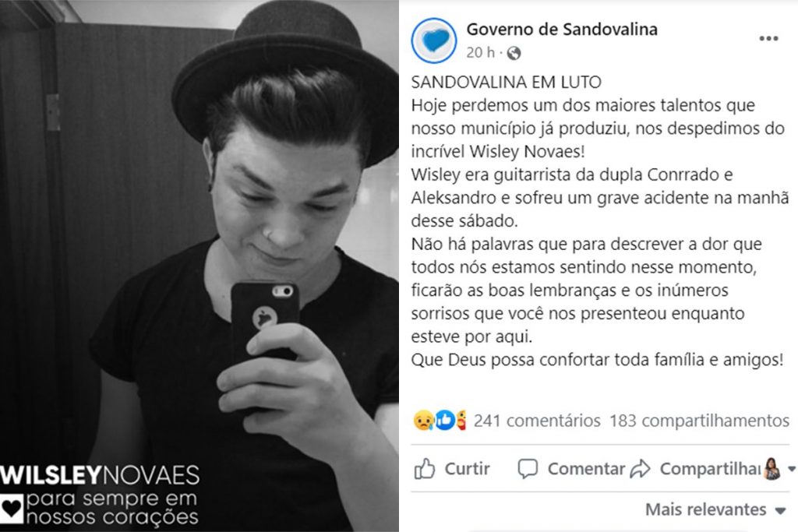The image size is (798, 532).
Task: Open the 20 h timestamp link
Action: (x=480, y=52)
